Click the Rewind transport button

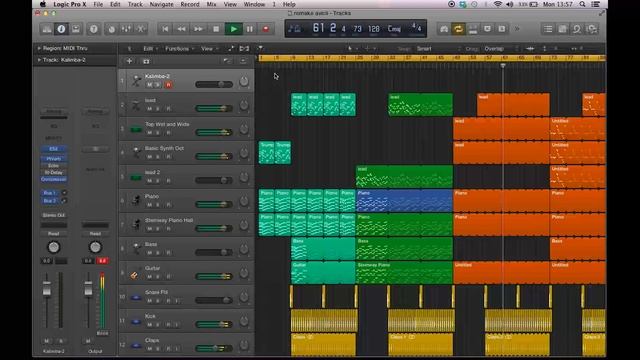point(181,29)
